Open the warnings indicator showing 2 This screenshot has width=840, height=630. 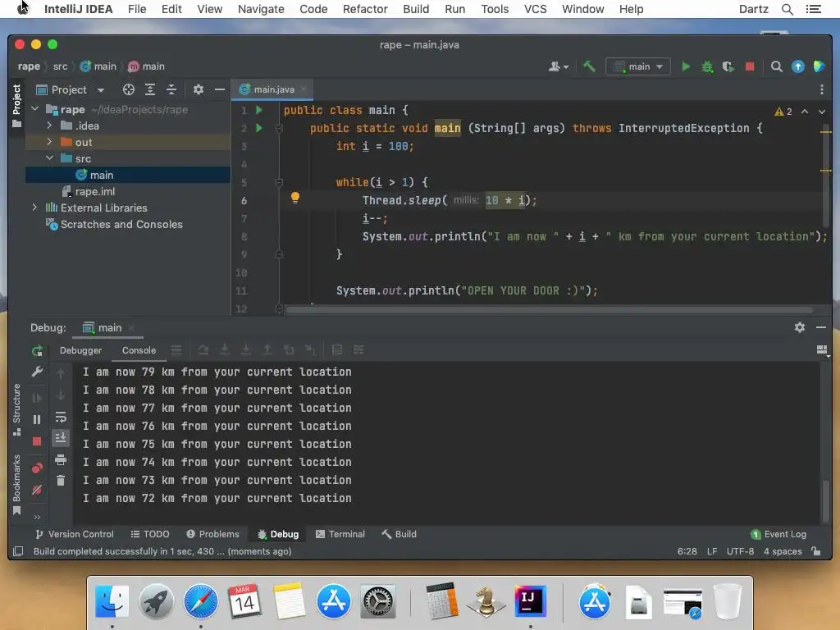pos(783,112)
